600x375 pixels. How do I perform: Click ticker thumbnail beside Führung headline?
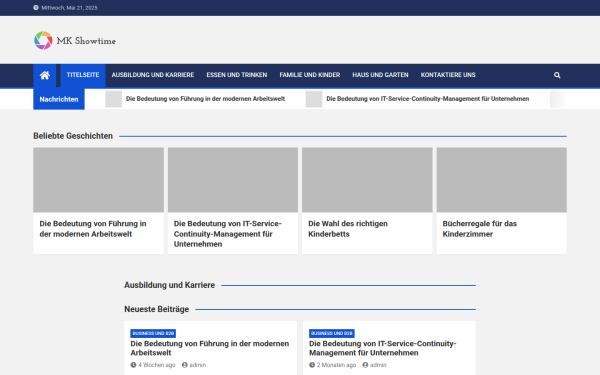click(114, 99)
